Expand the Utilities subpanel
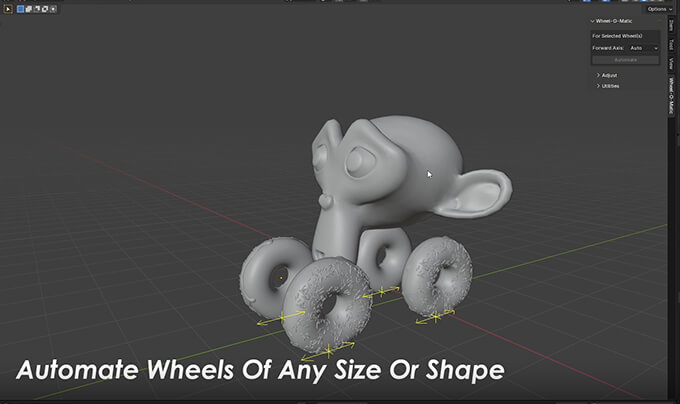This screenshot has height=404, width=680. (x=608, y=86)
